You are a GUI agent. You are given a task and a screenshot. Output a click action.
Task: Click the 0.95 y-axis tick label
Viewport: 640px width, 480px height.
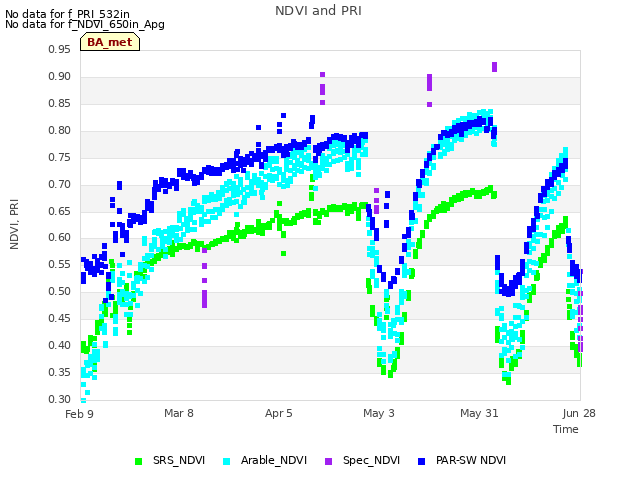(x=60, y=49)
